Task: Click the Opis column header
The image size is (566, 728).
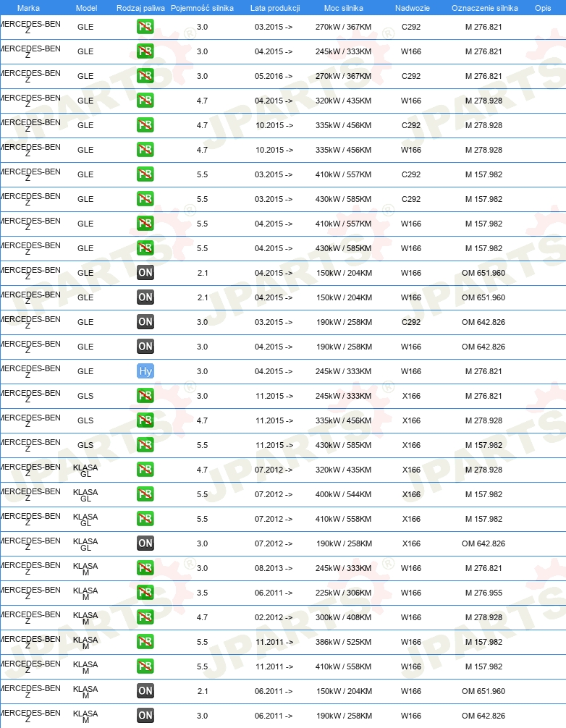Action: click(543, 8)
